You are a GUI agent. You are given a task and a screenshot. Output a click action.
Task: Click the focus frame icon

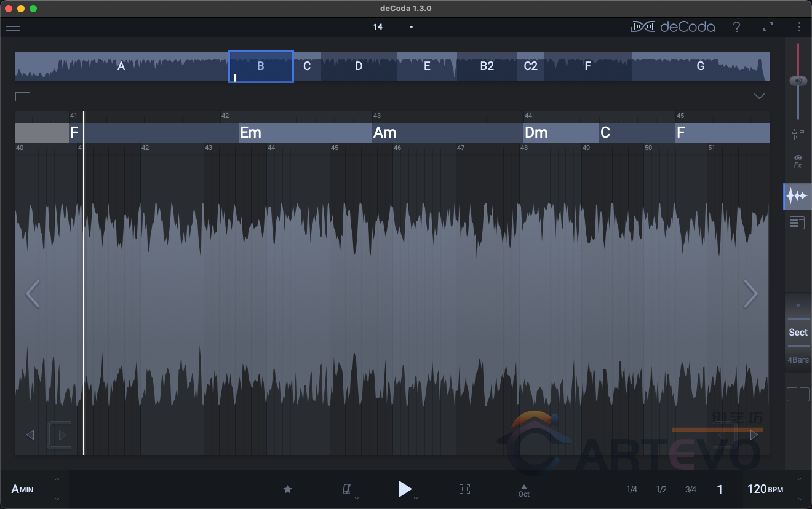(464, 489)
